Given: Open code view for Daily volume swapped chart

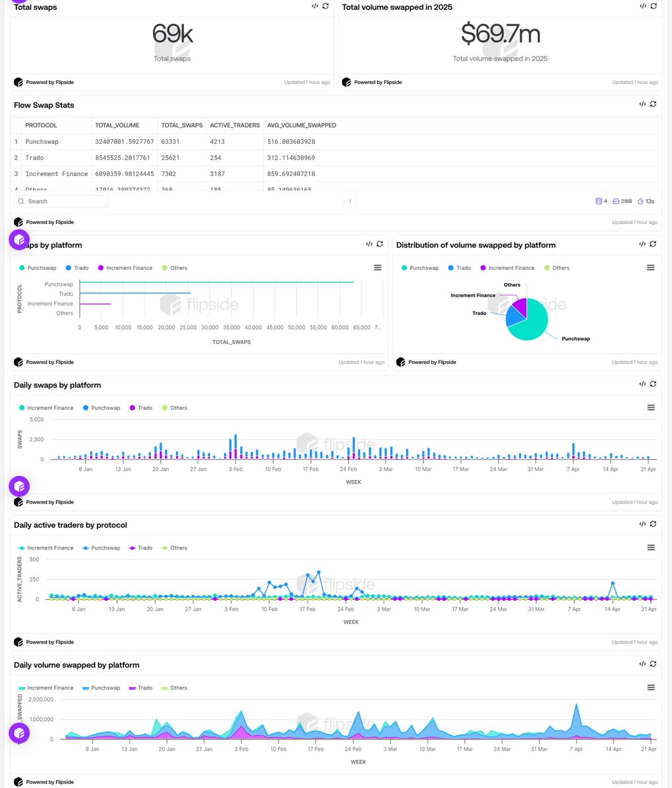Looking at the screenshot, I should [x=642, y=663].
